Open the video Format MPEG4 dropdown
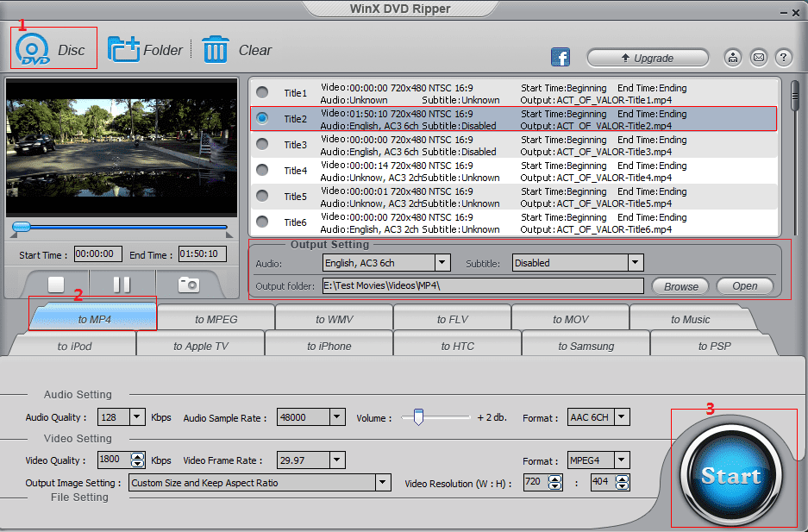This screenshot has width=808, height=532. (x=622, y=460)
